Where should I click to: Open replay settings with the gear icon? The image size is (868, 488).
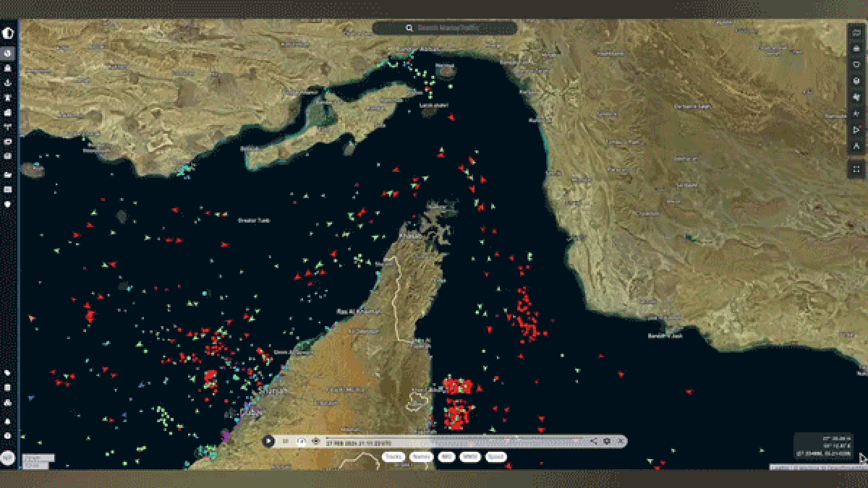606,442
